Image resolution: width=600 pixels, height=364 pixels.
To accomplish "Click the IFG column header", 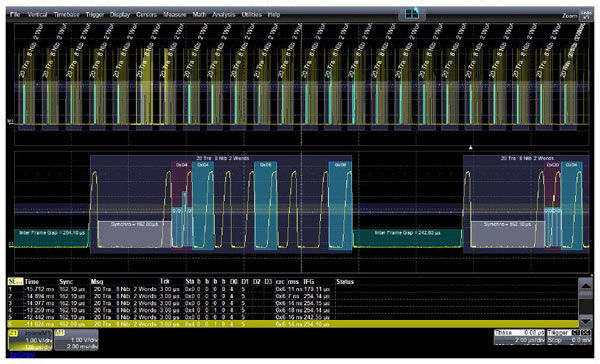I will (x=308, y=282).
